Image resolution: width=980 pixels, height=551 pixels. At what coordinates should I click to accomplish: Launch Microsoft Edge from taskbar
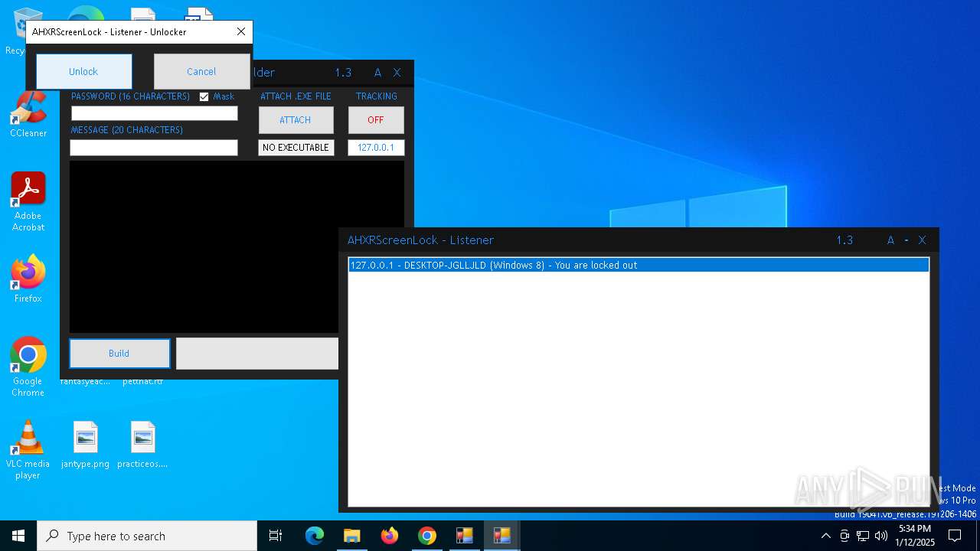click(315, 536)
